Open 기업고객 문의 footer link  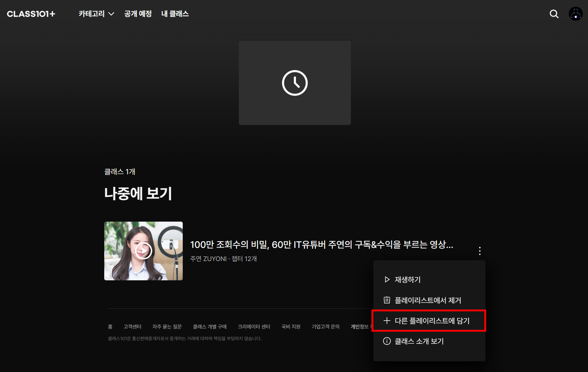coord(326,326)
